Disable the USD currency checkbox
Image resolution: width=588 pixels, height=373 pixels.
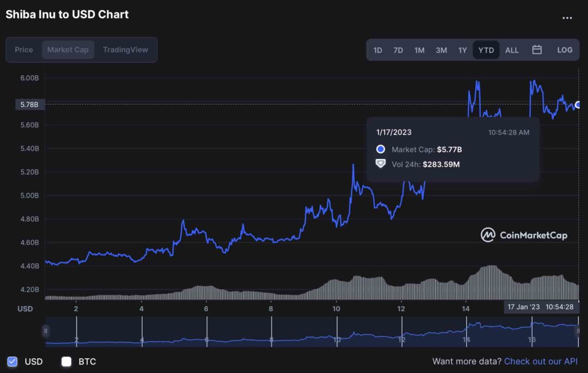point(13,362)
